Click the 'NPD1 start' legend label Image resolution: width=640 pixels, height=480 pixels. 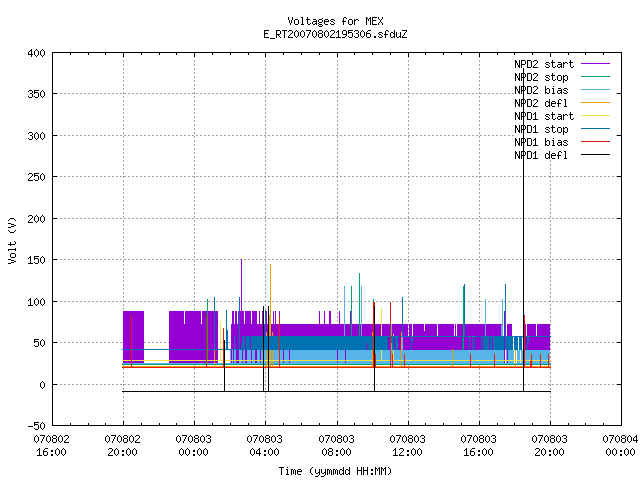coord(544,116)
